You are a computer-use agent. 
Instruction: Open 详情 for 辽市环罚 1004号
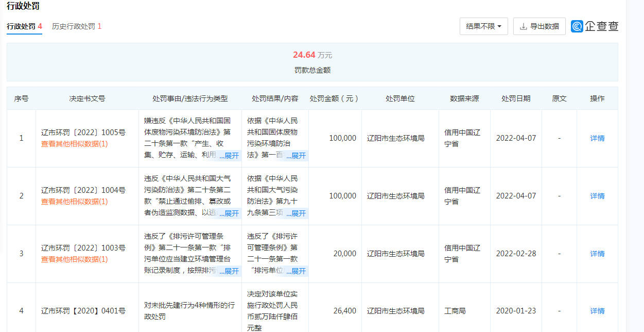point(597,196)
